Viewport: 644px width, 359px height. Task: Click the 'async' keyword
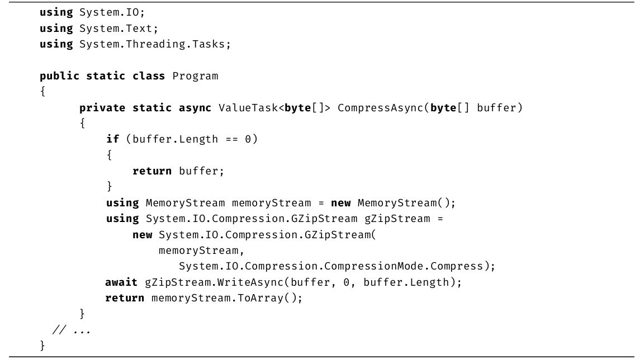[195, 107]
